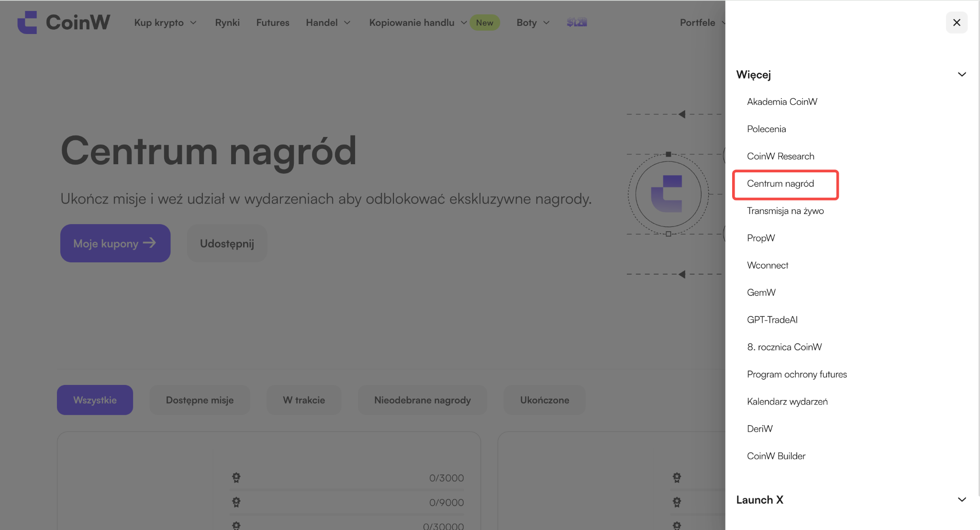
Task: Select the W trakcie tab
Action: (304, 400)
